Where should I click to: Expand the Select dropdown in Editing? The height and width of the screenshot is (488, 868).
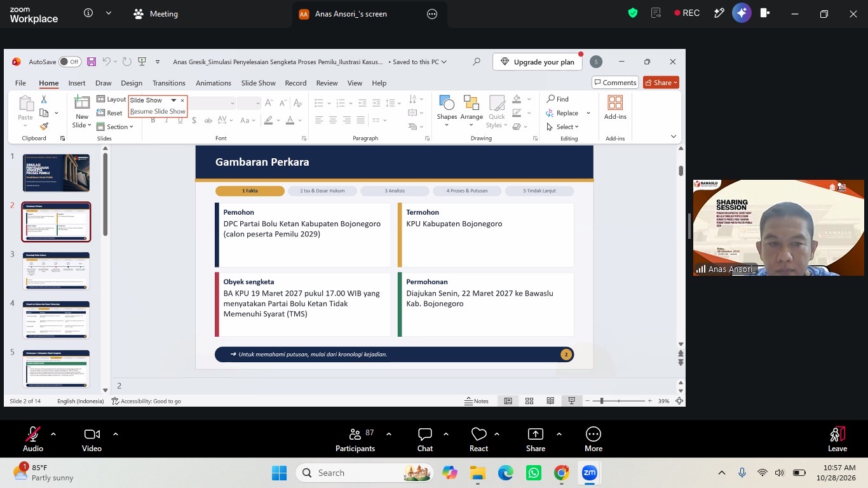[x=562, y=126]
